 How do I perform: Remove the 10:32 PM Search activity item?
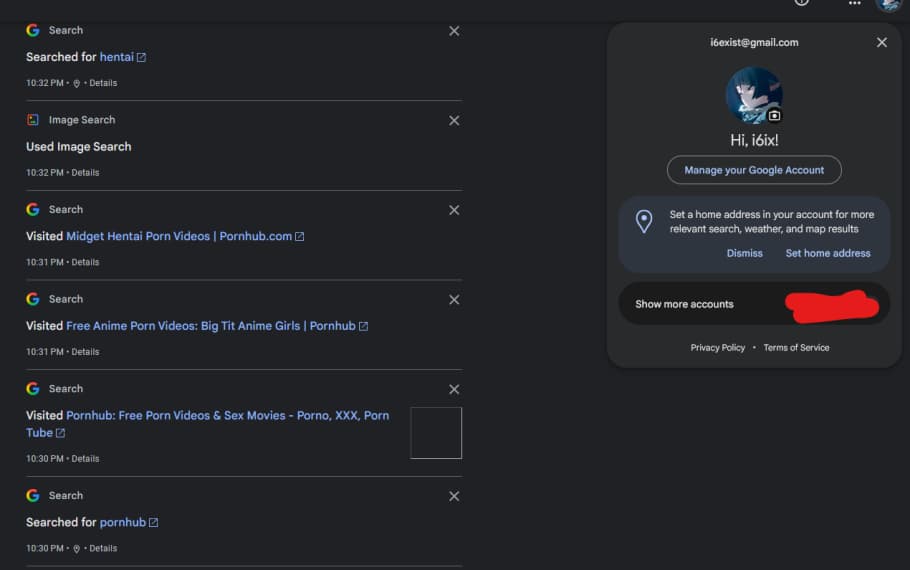[x=454, y=31]
